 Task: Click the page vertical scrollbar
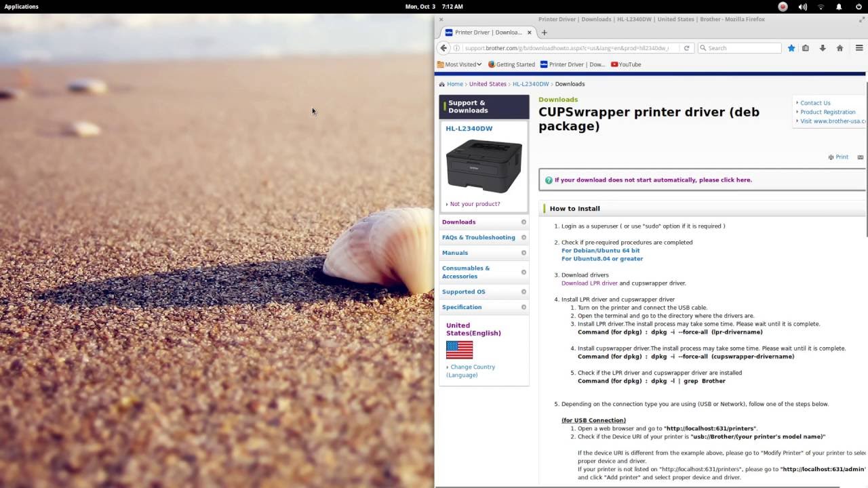coord(867,159)
